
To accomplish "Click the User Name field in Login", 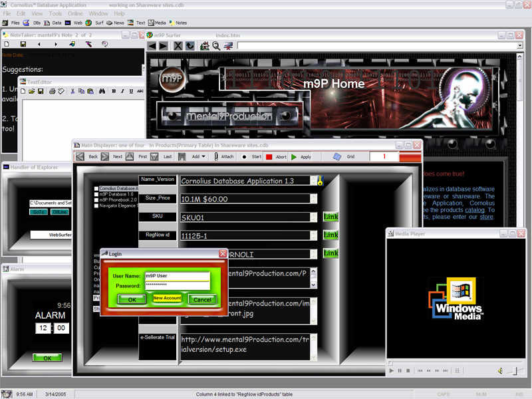I will click(x=177, y=276).
